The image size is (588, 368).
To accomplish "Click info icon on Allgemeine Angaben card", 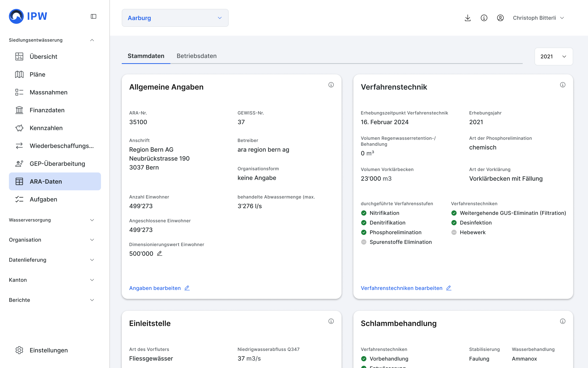I will [x=331, y=85].
